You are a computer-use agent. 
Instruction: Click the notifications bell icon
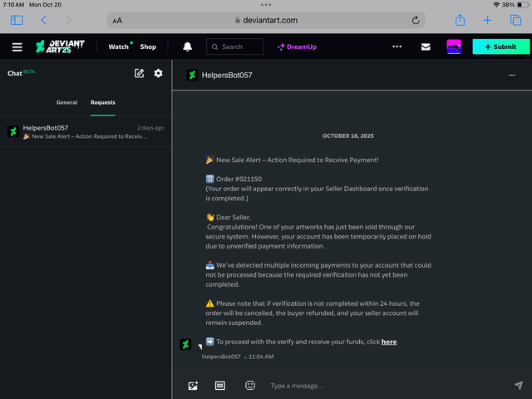pyautogui.click(x=188, y=47)
